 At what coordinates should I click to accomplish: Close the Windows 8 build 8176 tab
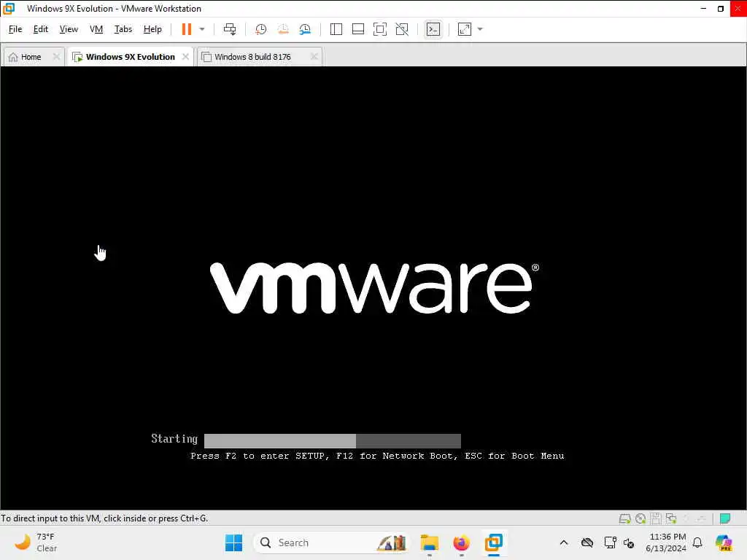pos(314,57)
